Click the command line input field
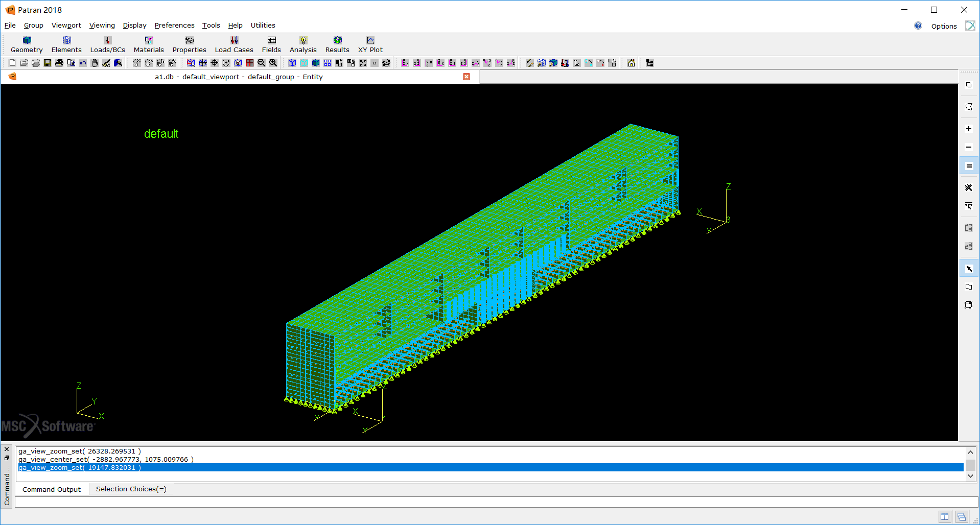980x525 pixels. [496, 502]
